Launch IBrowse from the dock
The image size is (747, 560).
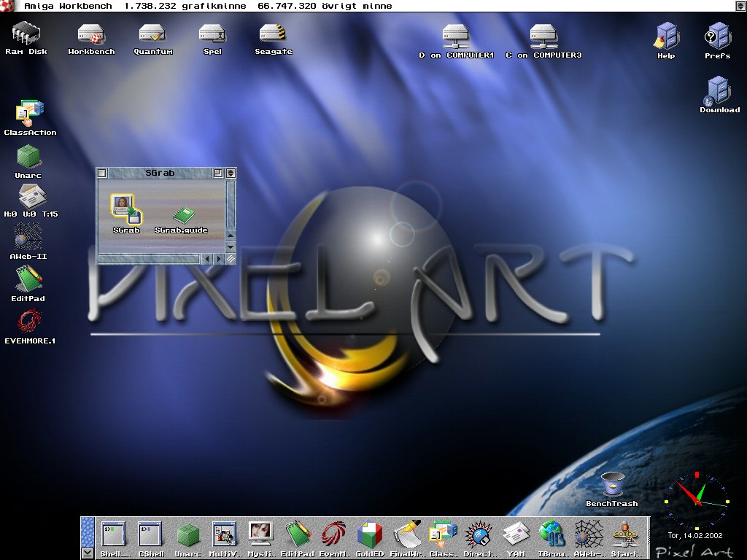[552, 536]
